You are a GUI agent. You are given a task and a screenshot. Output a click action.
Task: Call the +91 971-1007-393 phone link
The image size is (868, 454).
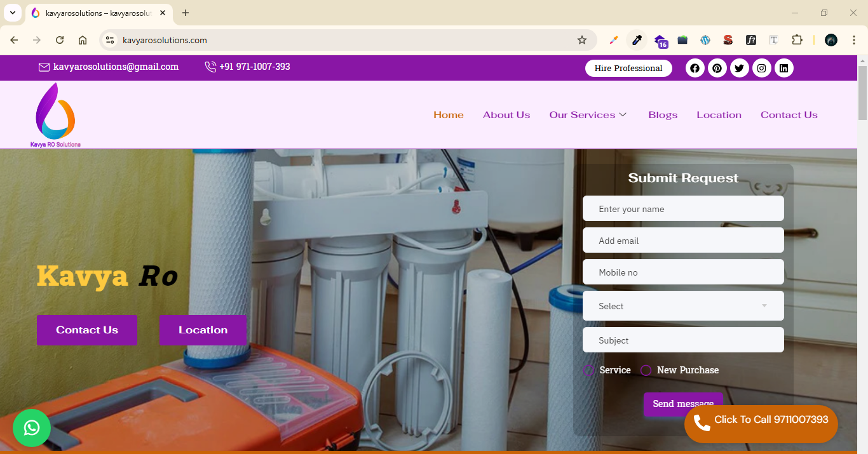(x=248, y=67)
